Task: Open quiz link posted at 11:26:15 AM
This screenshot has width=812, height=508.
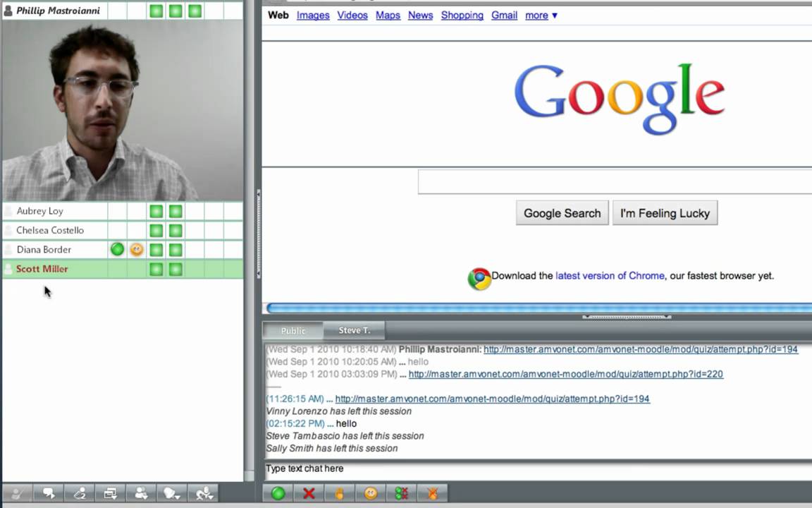Action: (492, 399)
